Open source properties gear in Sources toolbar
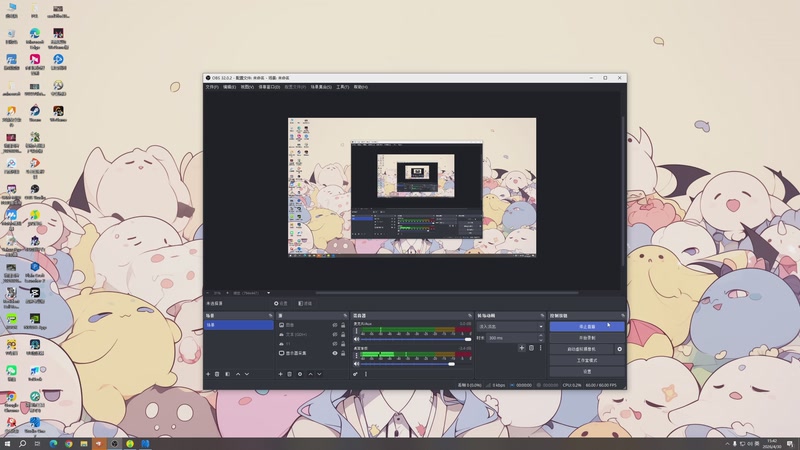 click(300, 374)
